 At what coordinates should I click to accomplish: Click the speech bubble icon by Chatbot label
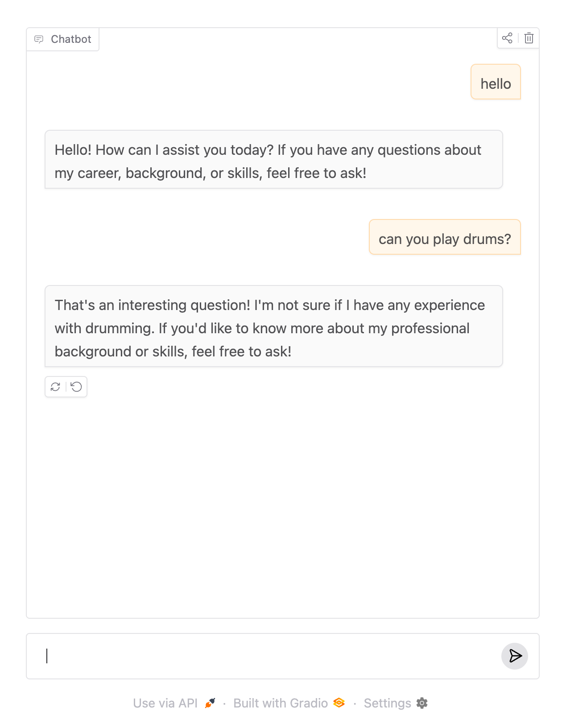click(x=39, y=39)
